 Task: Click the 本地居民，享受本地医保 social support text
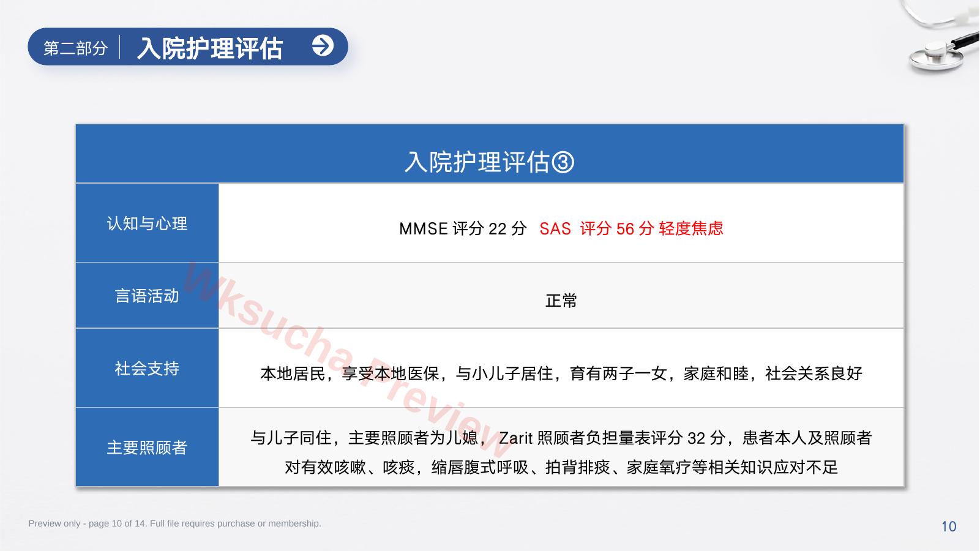[561, 373]
